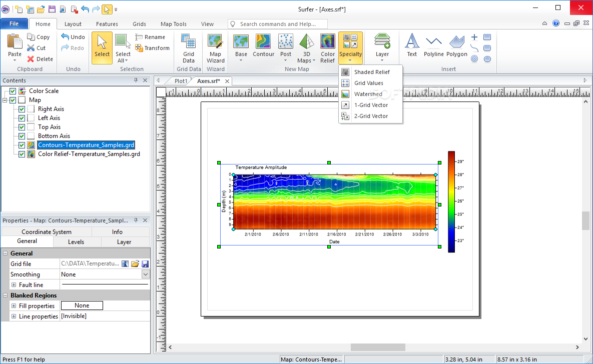The image size is (593, 364).
Task: Click in the Search commands field
Action: tap(278, 24)
